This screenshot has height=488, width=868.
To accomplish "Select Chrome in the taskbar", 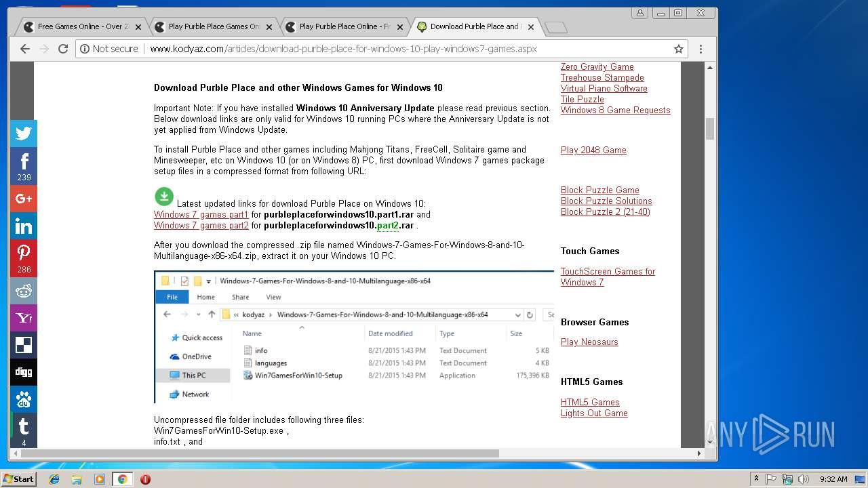I will (x=122, y=479).
